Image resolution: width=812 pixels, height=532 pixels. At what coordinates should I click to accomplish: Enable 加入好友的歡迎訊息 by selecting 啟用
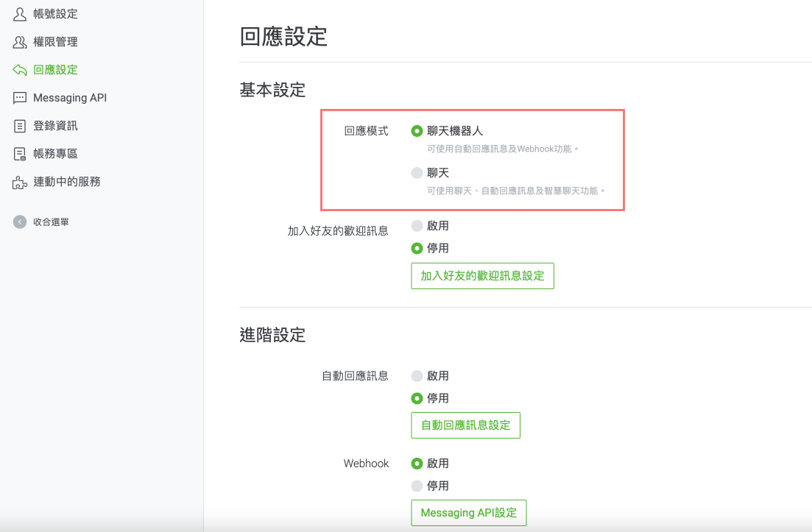click(x=417, y=226)
